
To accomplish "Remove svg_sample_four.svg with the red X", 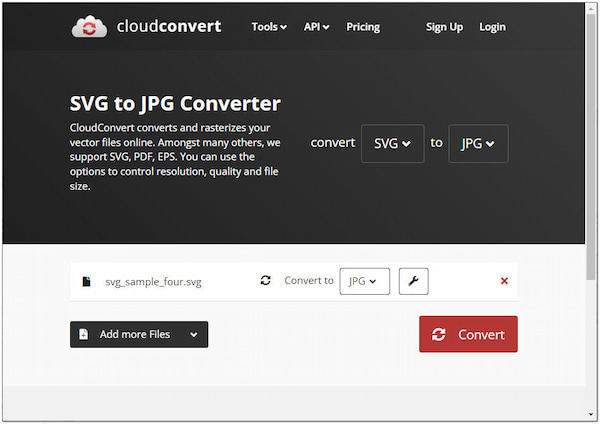I will pyautogui.click(x=504, y=281).
